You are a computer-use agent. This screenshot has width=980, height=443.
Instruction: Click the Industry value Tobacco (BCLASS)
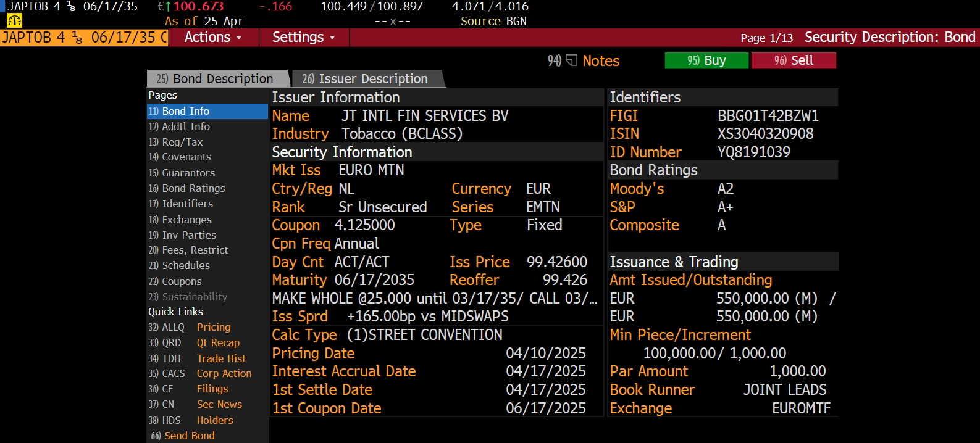pyautogui.click(x=402, y=134)
